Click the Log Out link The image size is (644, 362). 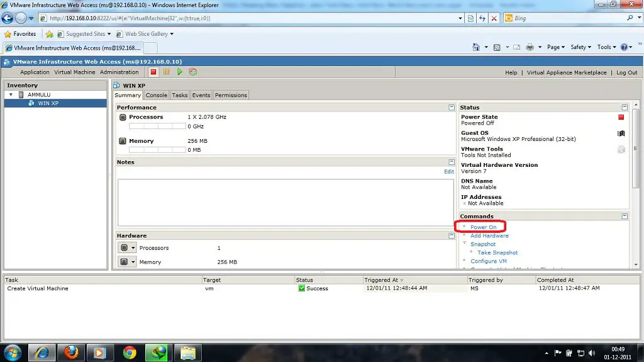(627, 72)
